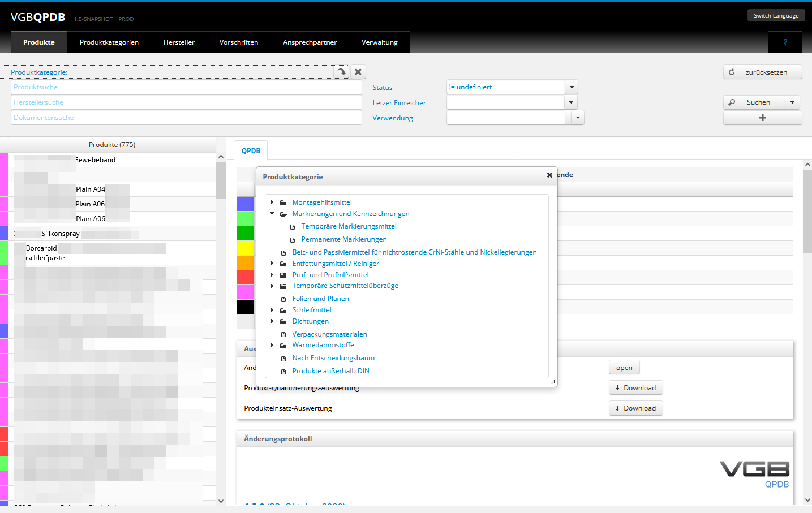Select Permanente Markierungen category
The image size is (812, 513).
344,239
